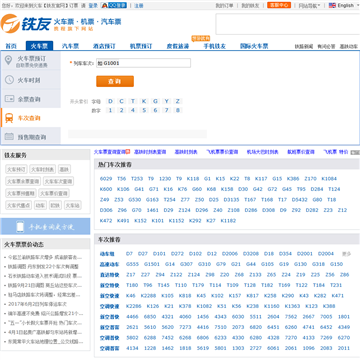The width and height of the screenshot is (360, 360).
Task: Switch to the 汽车票 tab
Action: coord(71,46)
